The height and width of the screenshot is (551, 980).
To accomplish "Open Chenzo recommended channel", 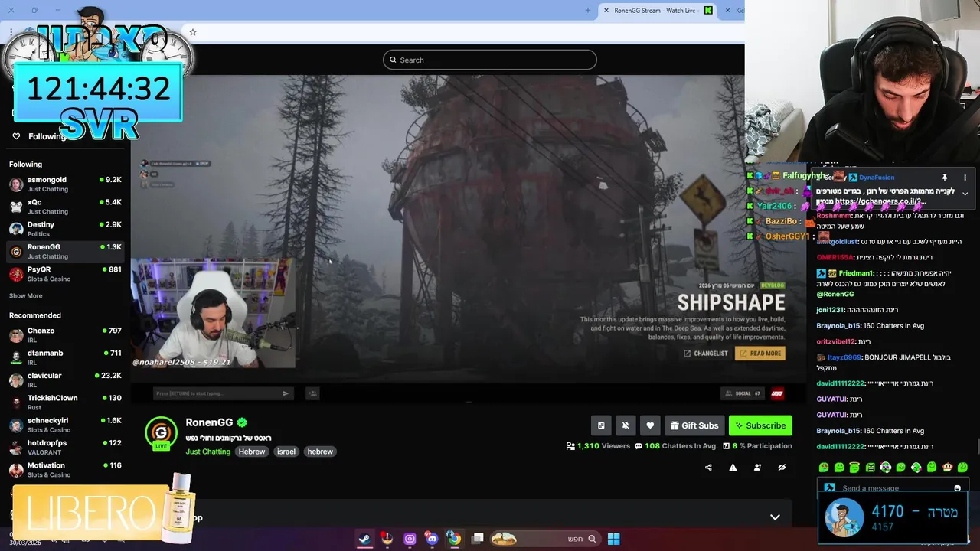I will click(x=65, y=335).
